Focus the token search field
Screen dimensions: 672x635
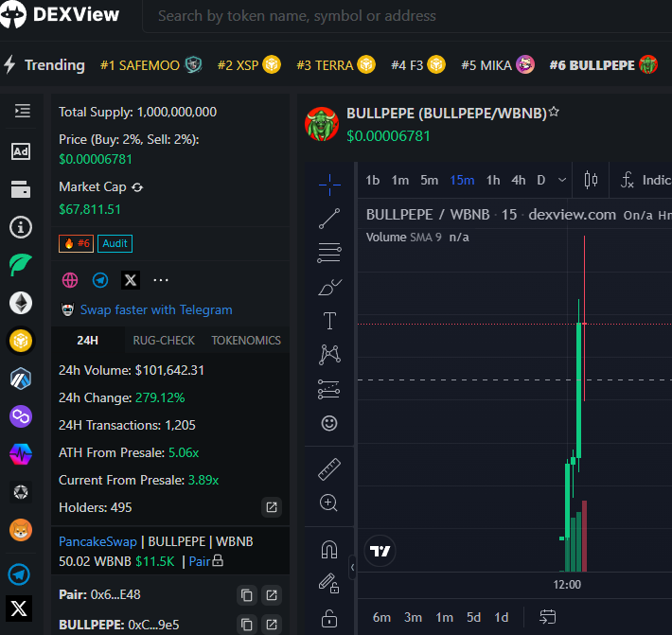pyautogui.click(x=407, y=16)
